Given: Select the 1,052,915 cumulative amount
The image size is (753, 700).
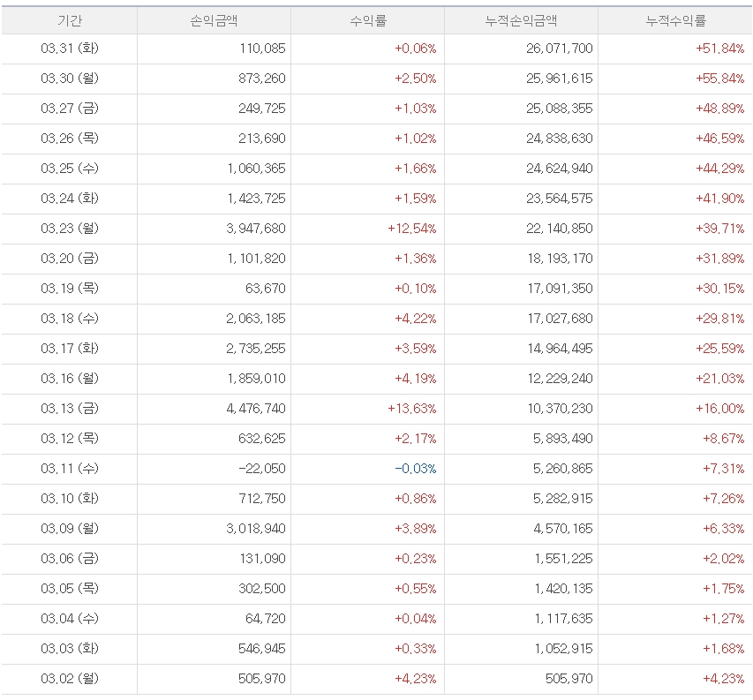Looking at the screenshot, I should click(564, 649).
